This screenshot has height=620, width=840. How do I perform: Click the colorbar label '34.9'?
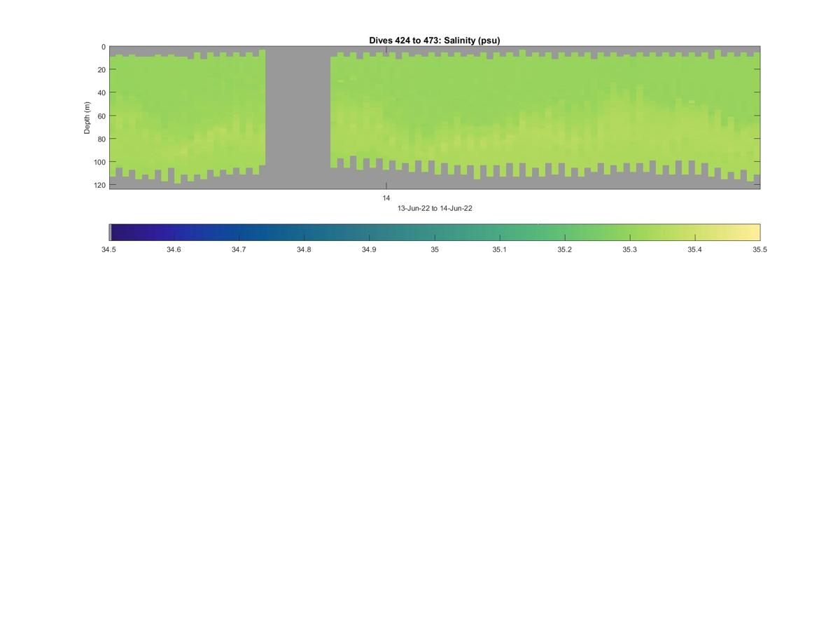369,249
